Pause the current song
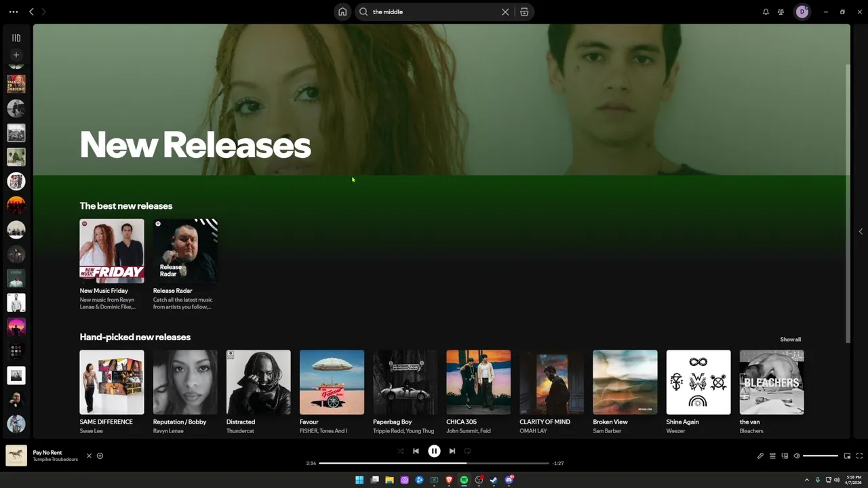868x488 pixels. pos(434,451)
